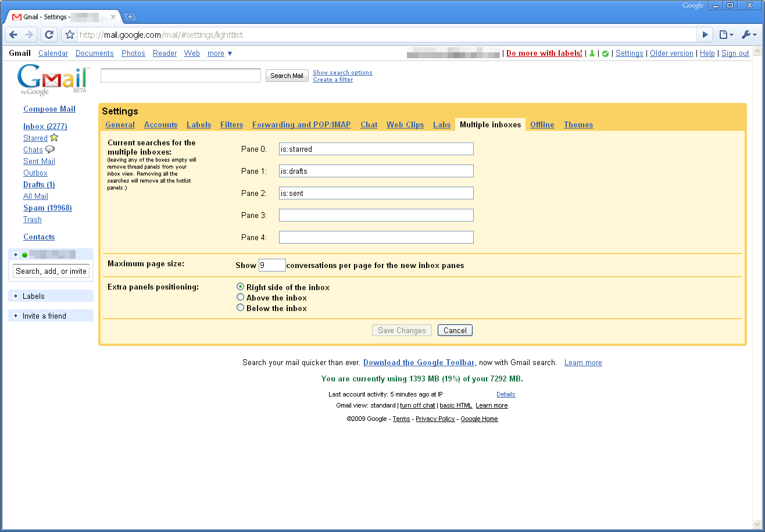Open the 'Create a filter' link
Viewport: 765px width, 532px height.
pos(333,80)
